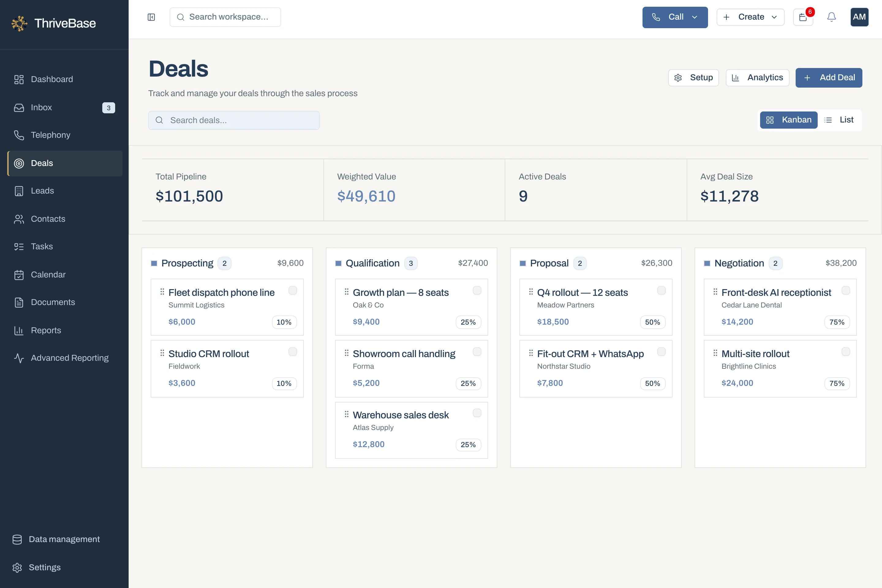
Task: Click the Settings gear icon in sidebar
Action: click(17, 567)
